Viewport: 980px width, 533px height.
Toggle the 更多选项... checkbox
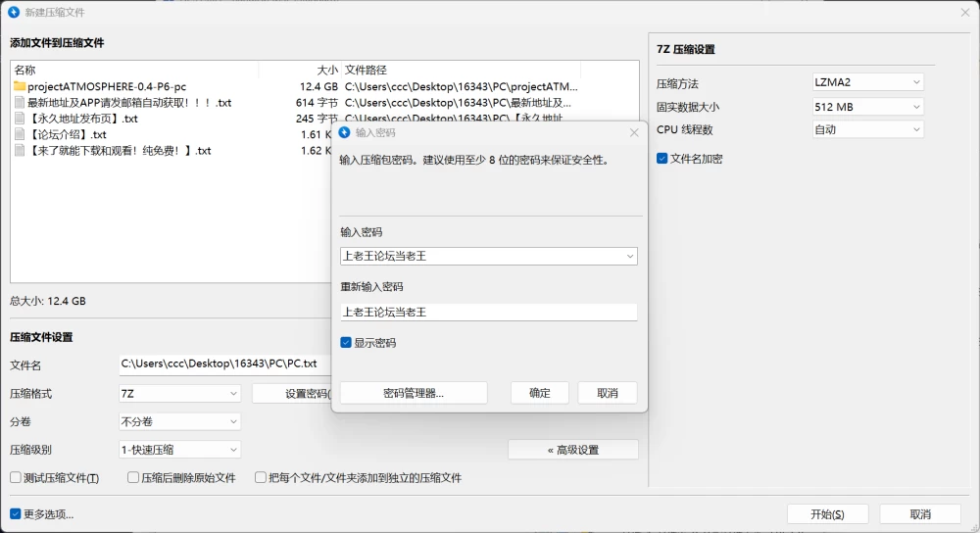tap(16, 514)
